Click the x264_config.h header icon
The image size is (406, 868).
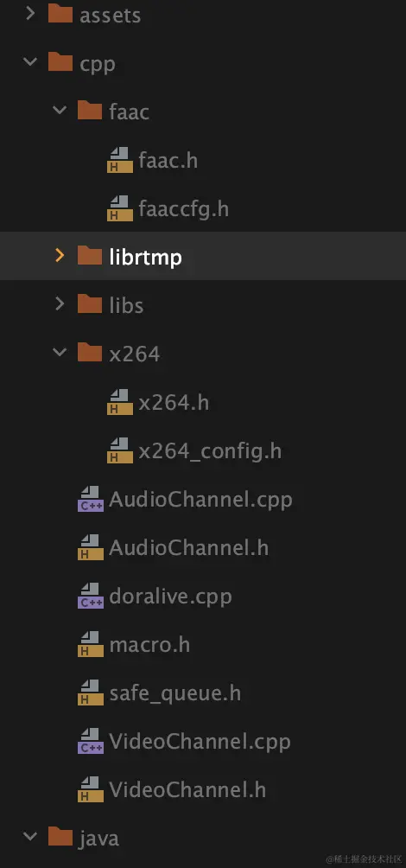click(119, 450)
